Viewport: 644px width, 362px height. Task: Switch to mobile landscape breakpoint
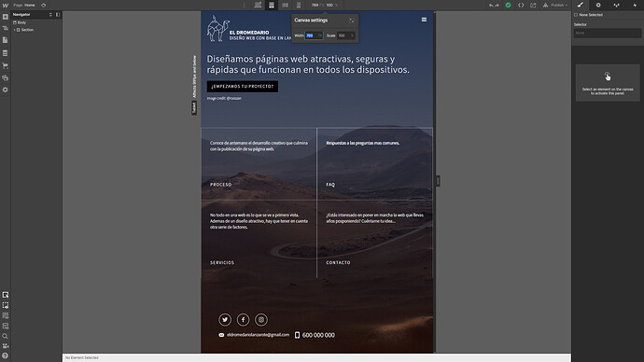[285, 5]
